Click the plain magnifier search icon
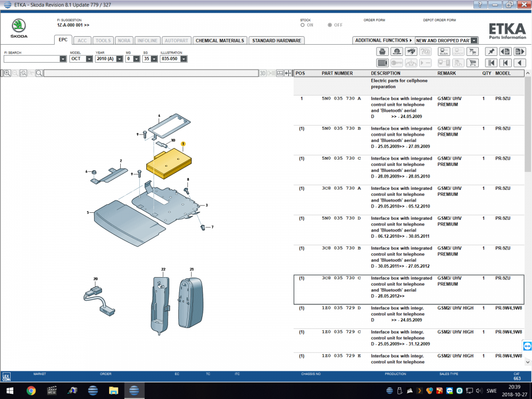Viewport: 532px width, 399px height. pyautogui.click(x=39, y=73)
